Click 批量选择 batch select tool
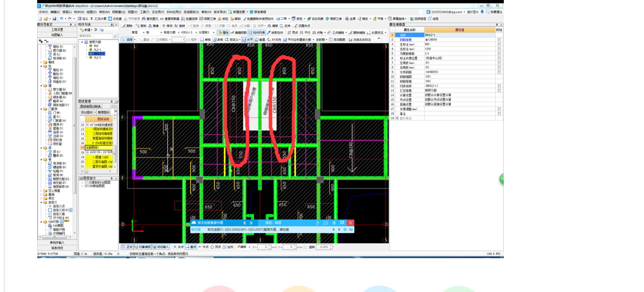The height and width of the screenshot is (292, 644). [x=190, y=19]
